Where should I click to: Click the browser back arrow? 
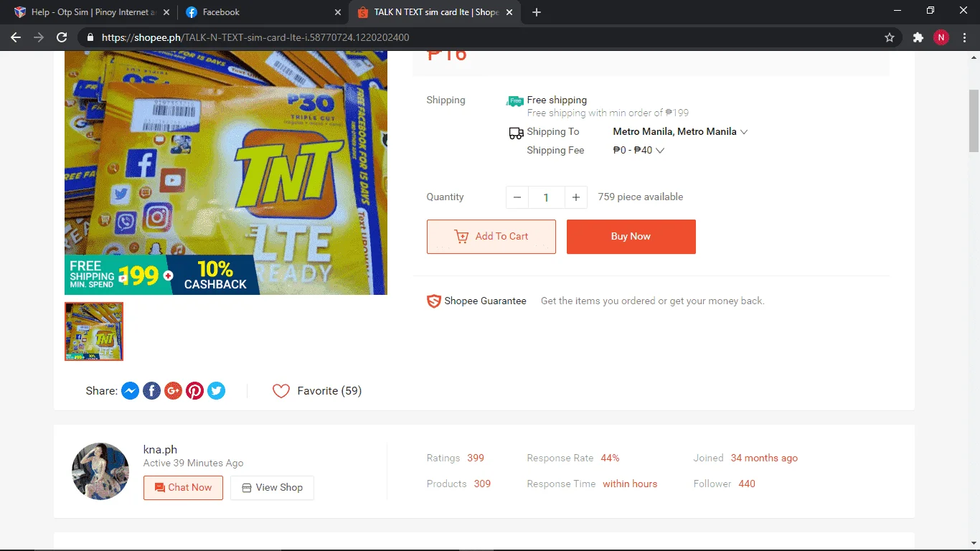16,37
